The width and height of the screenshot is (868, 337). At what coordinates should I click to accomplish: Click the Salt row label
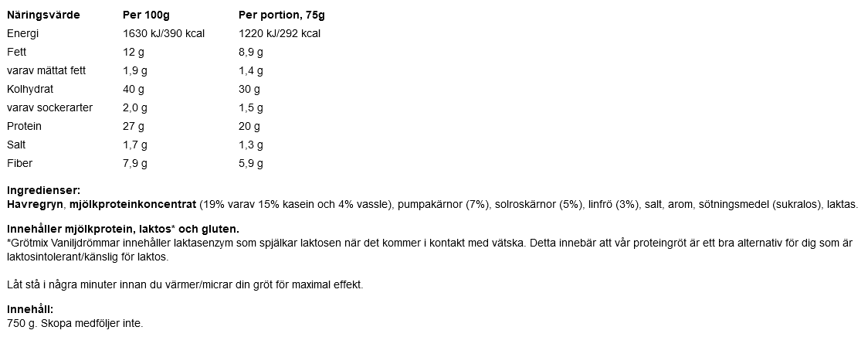(16, 145)
